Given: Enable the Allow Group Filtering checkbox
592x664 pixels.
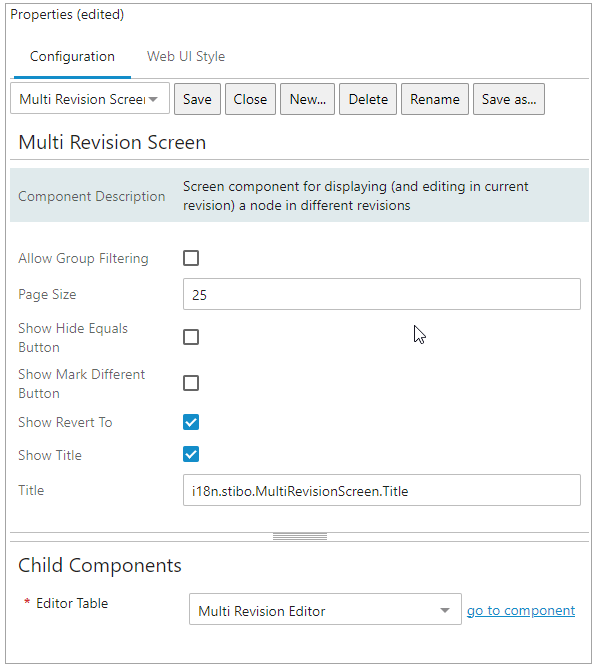Looking at the screenshot, I should [x=191, y=258].
